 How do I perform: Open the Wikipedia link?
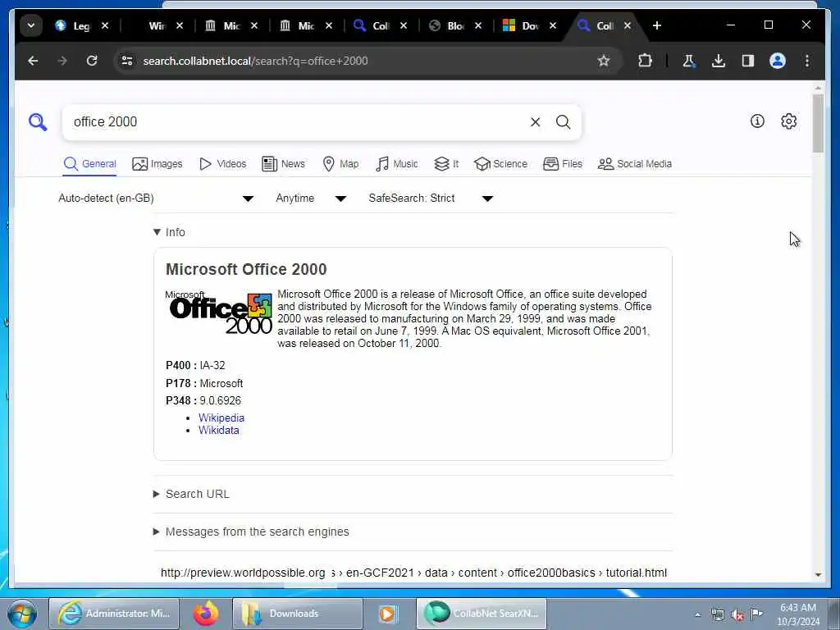click(x=221, y=418)
